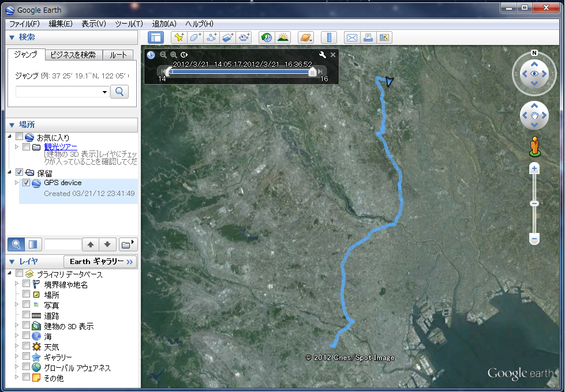Switch to the ルート tab
Screen dimensions: 565x392
pos(118,55)
